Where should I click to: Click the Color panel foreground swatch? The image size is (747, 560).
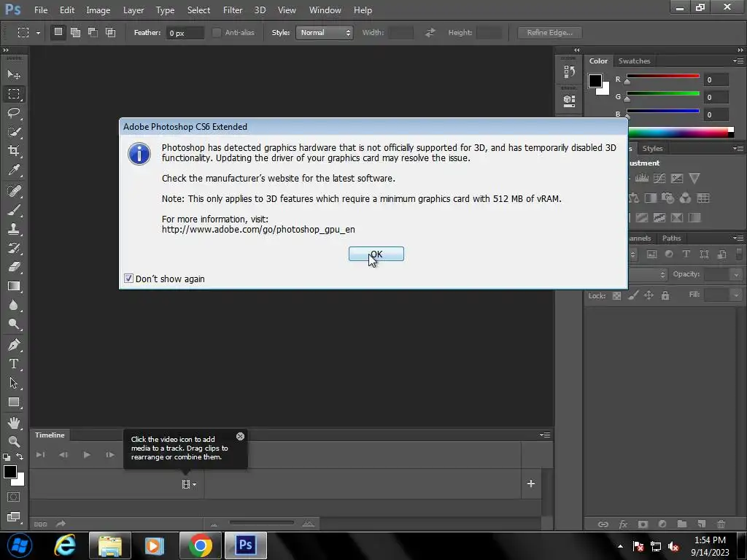595,81
